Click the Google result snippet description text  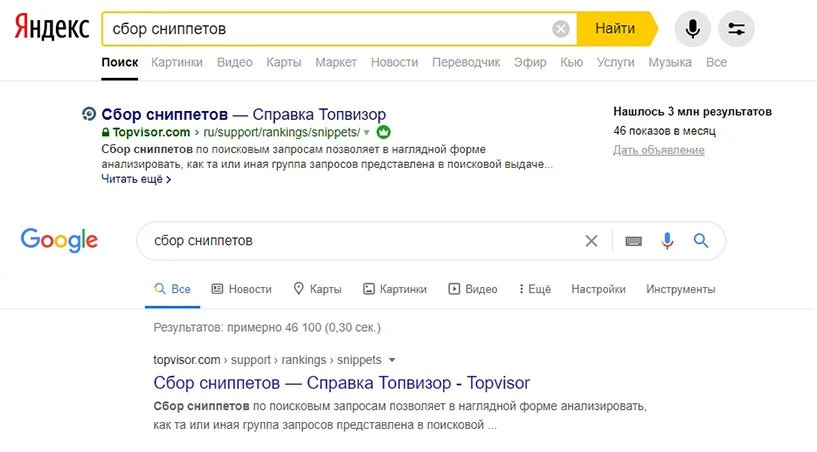click(x=400, y=416)
